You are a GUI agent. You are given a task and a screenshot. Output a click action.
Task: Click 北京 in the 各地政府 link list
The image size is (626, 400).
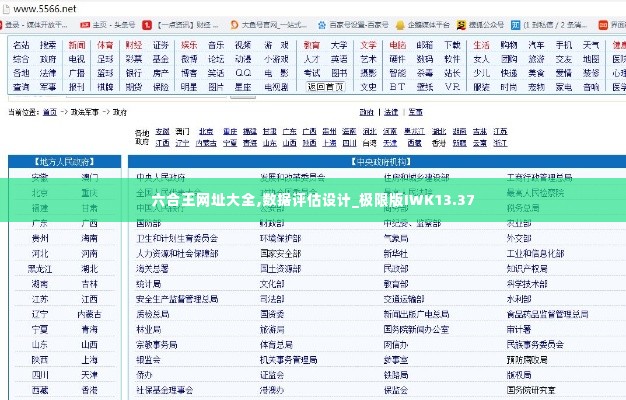[206, 131]
